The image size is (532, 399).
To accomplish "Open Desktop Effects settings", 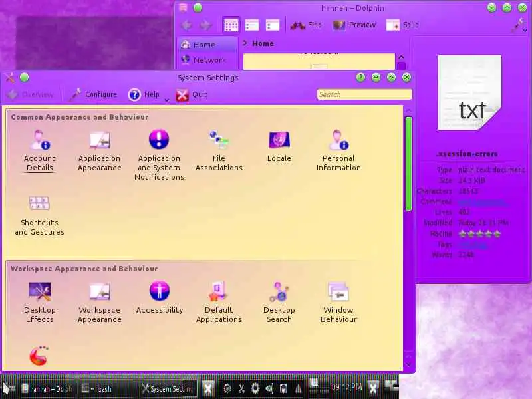I will pyautogui.click(x=40, y=303).
